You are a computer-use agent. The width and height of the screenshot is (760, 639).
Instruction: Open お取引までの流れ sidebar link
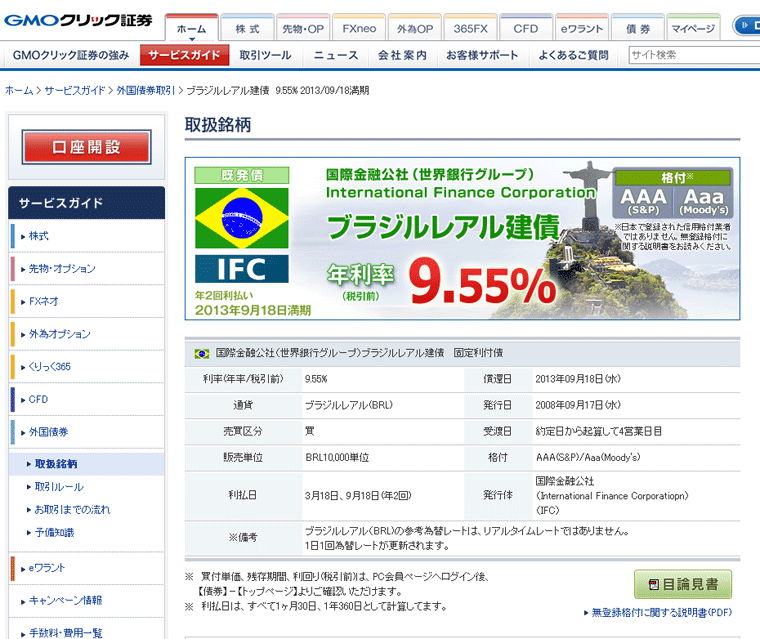point(72,510)
